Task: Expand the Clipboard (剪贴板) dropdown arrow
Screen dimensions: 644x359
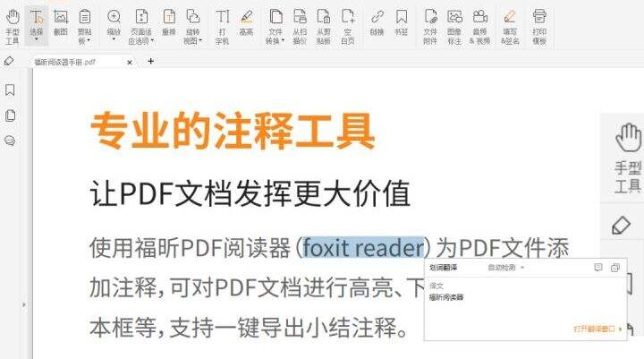Action: 89,40
